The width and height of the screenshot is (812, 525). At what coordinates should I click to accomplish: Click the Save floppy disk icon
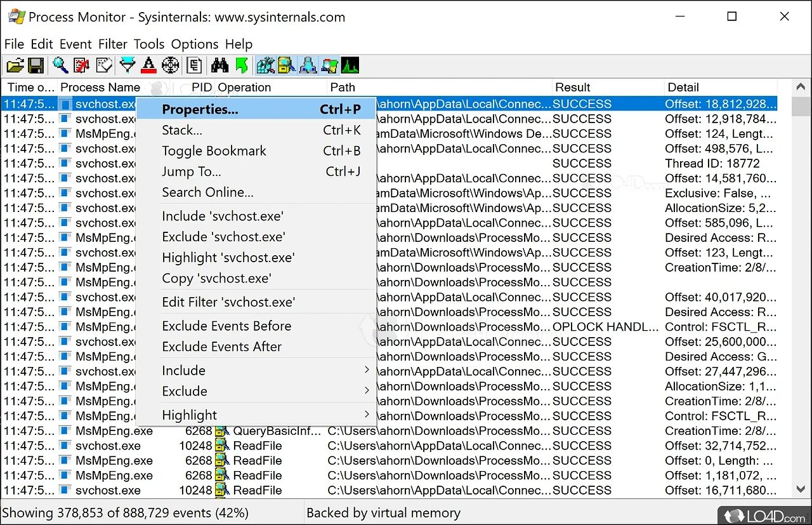click(x=36, y=65)
